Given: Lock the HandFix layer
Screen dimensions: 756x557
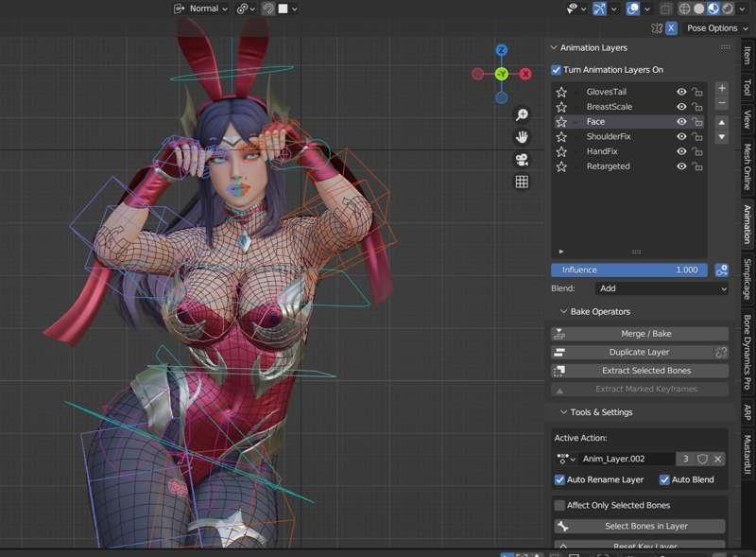Looking at the screenshot, I should pyautogui.click(x=697, y=151).
